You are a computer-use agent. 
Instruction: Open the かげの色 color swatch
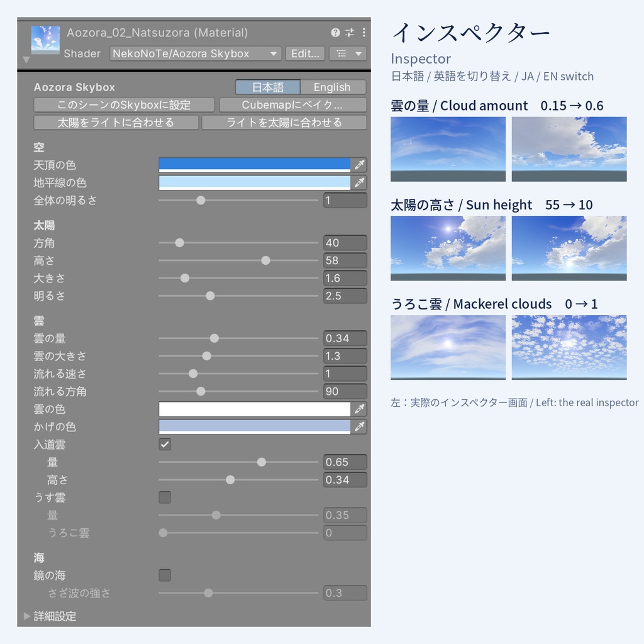[x=255, y=427]
